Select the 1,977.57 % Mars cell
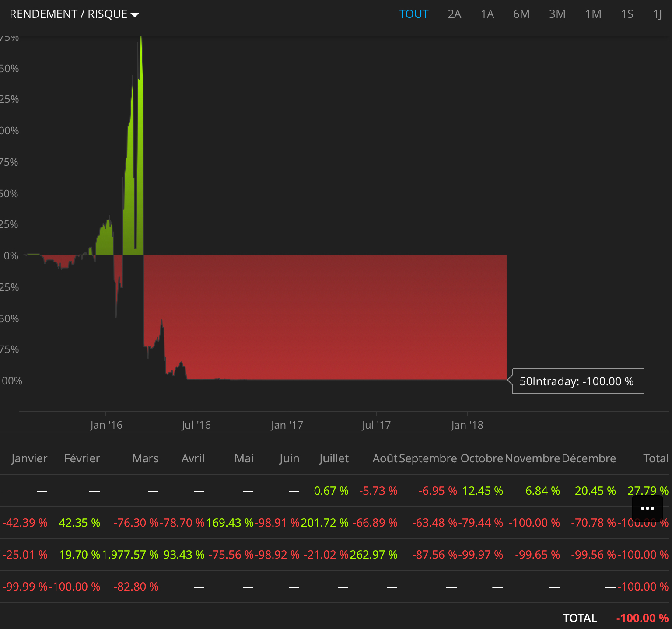672x629 pixels. 130,555
